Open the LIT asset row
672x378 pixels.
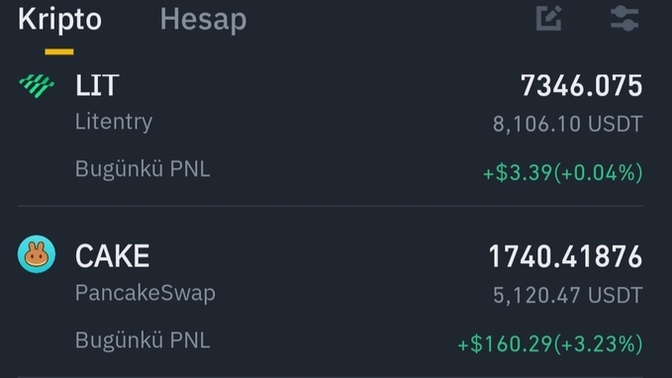(x=330, y=131)
